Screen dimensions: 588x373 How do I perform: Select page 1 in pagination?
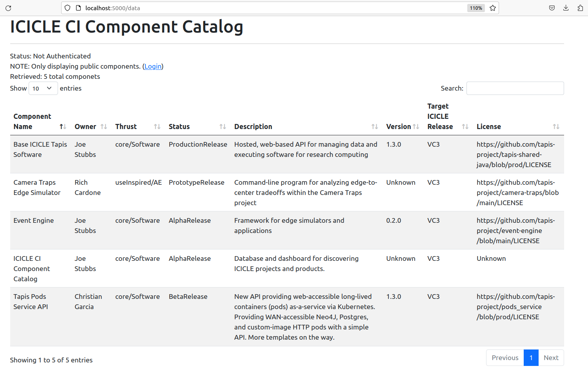(531, 358)
